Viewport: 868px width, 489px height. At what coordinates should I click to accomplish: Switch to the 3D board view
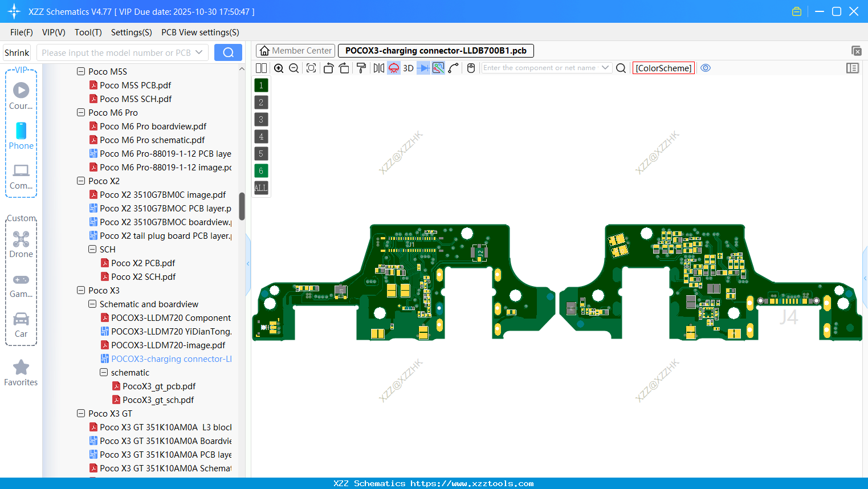pos(408,68)
